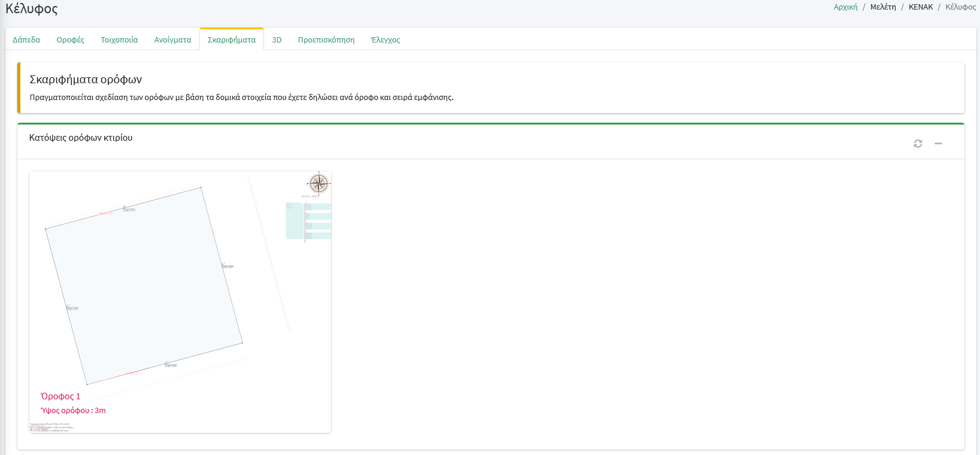Click the Ύψος ορόφου : 3m text
The height and width of the screenshot is (455, 980).
point(73,411)
